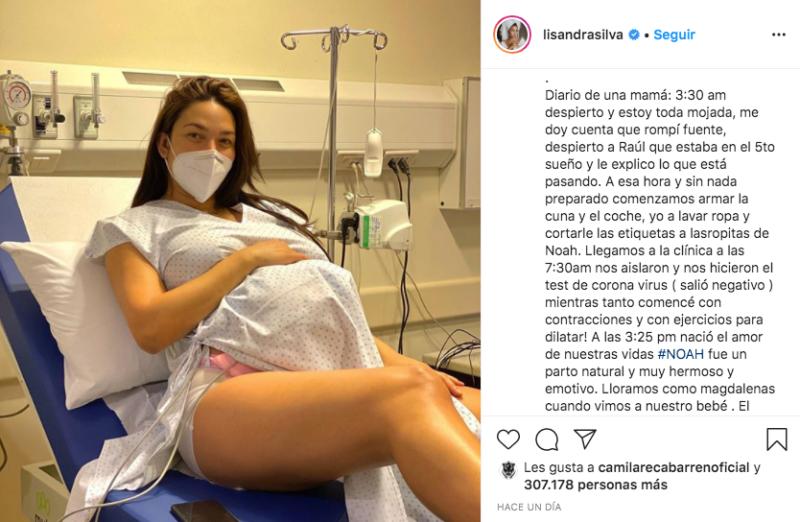Click the liker's small avatar
Screen dimensions: 800x522
509,470
